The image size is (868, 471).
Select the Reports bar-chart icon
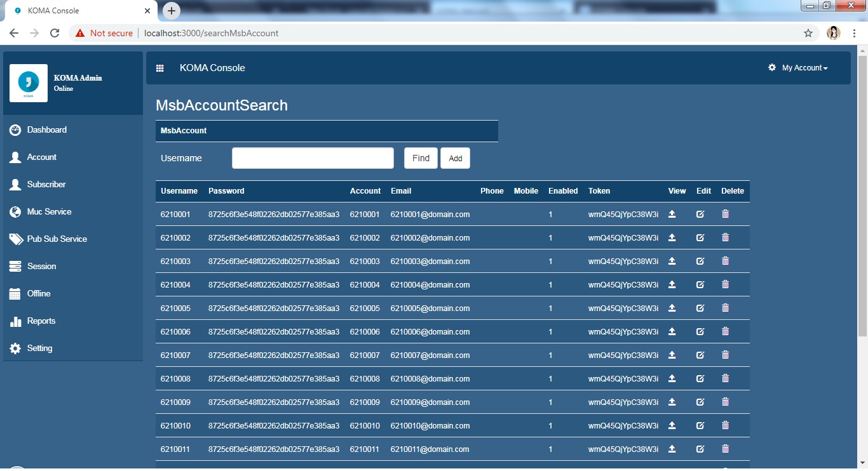pyautogui.click(x=15, y=321)
